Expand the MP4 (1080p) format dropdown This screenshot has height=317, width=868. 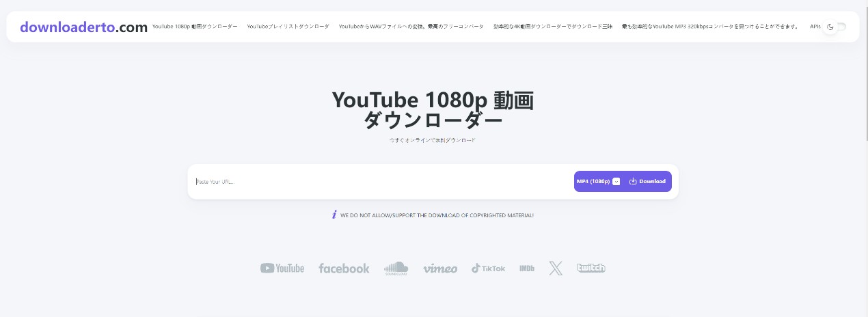[598, 182]
